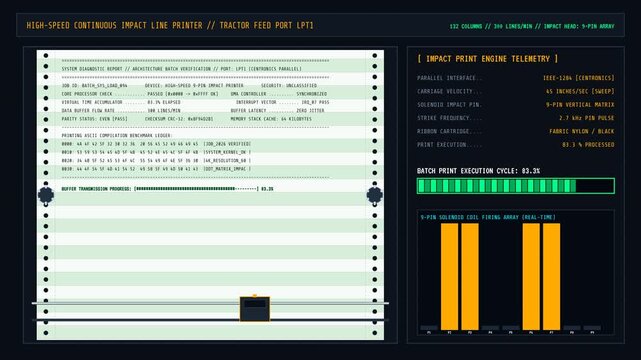Click the buffer transmission ASCII progress bar
641x360 pixels.
pyautogui.click(x=197, y=189)
